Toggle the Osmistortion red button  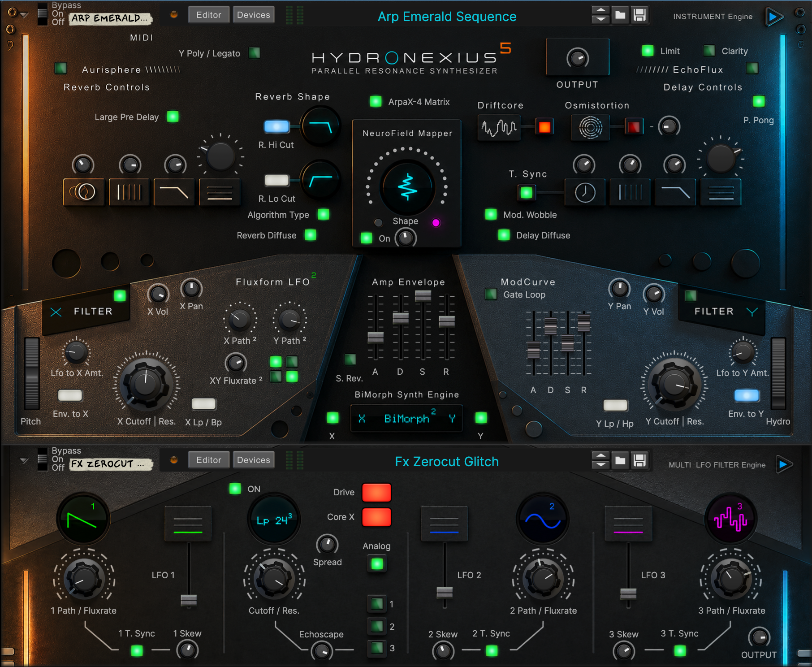coord(634,127)
